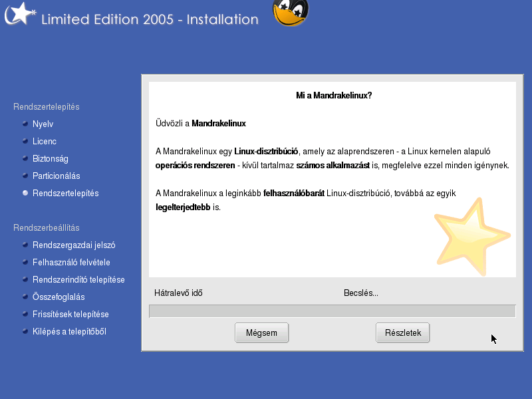Click the Rendszertelepítés step label in list
532x399 pixels.
click(x=65, y=193)
